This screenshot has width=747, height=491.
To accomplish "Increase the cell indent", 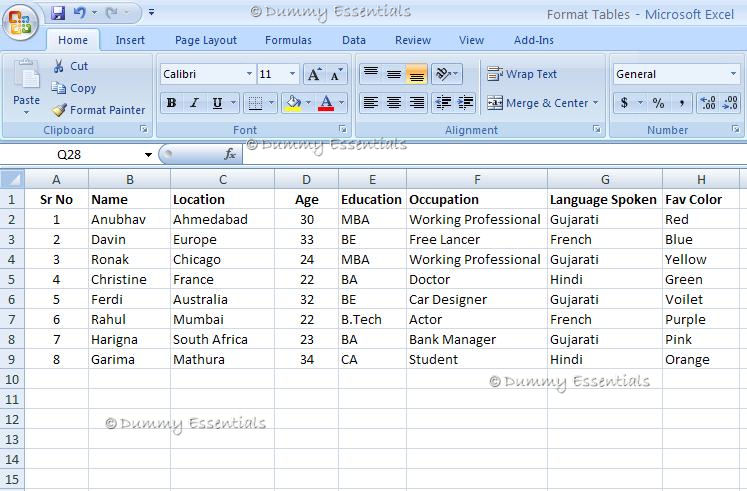I will [x=465, y=103].
